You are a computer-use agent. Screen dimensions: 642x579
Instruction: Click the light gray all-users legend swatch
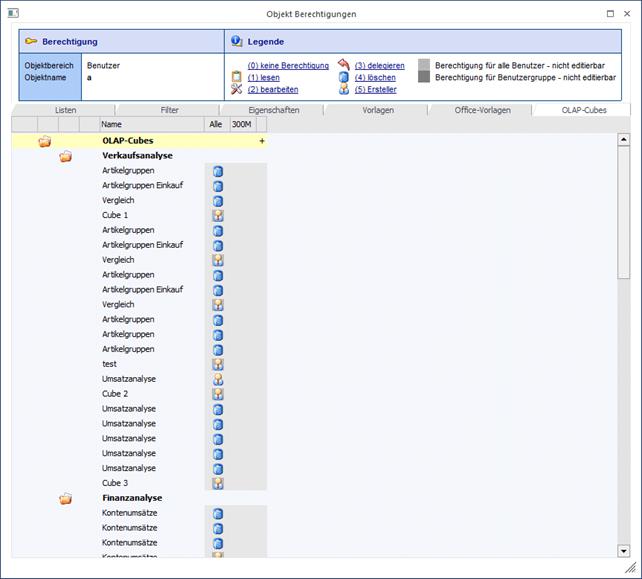(424, 65)
